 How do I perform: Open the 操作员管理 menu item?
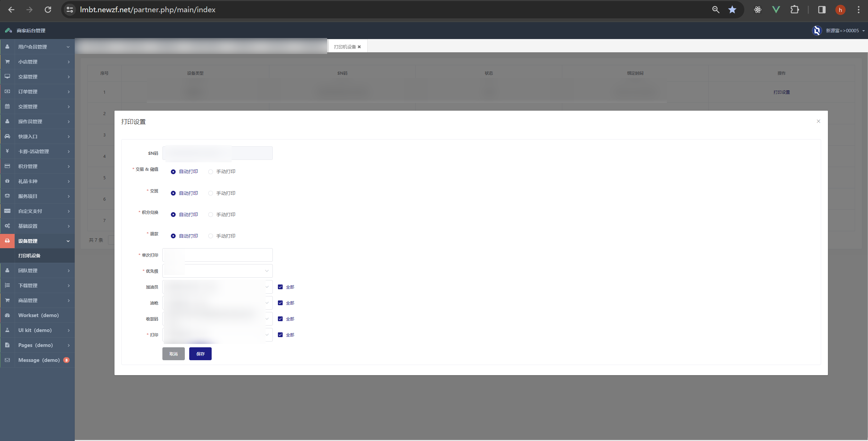pos(37,121)
